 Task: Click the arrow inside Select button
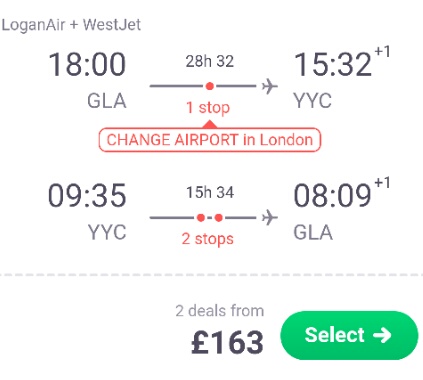coord(382,335)
